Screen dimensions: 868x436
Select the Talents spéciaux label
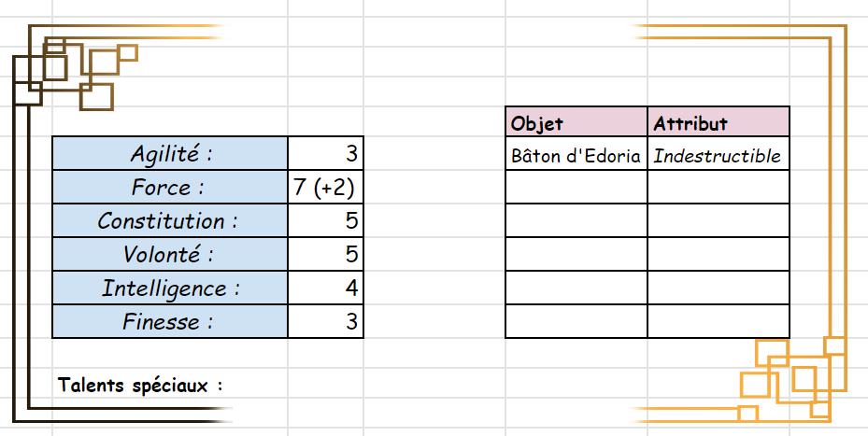click(x=140, y=384)
